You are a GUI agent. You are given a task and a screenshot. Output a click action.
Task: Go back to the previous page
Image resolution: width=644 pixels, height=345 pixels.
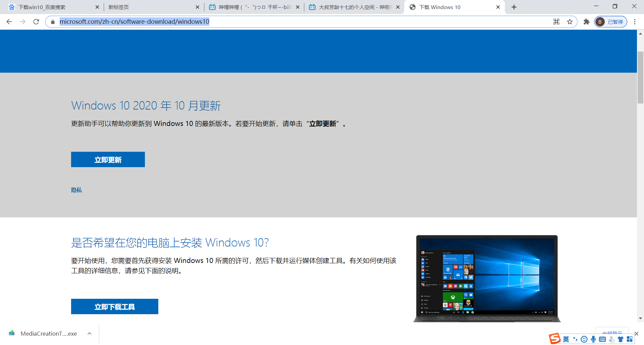(x=9, y=22)
